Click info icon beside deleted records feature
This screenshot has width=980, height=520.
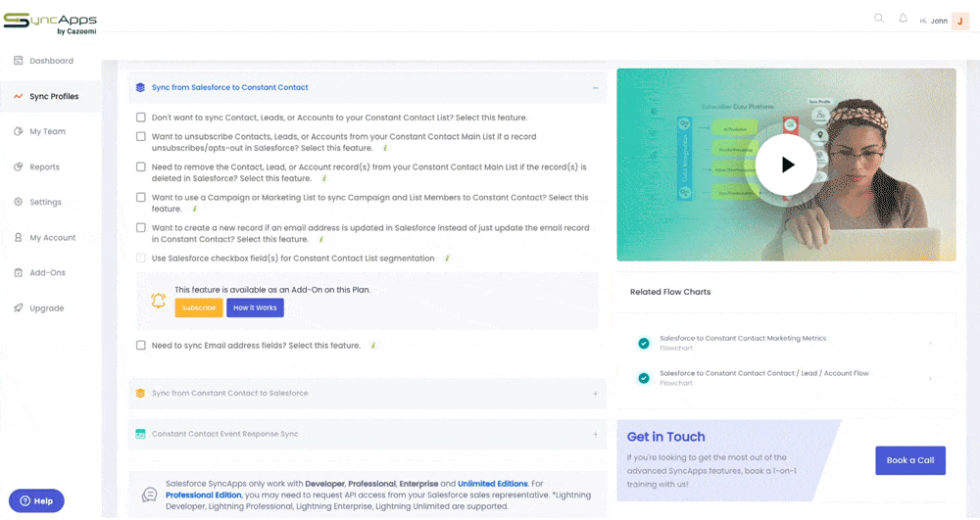click(x=323, y=178)
